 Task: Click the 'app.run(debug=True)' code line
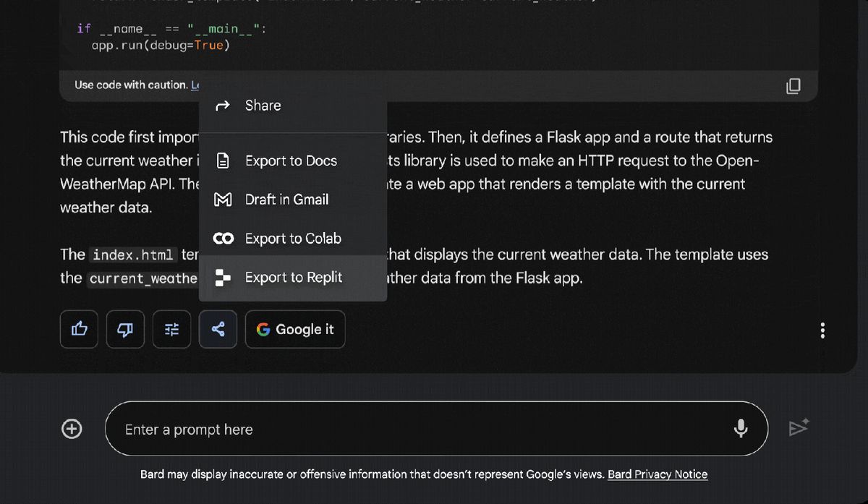[161, 46]
